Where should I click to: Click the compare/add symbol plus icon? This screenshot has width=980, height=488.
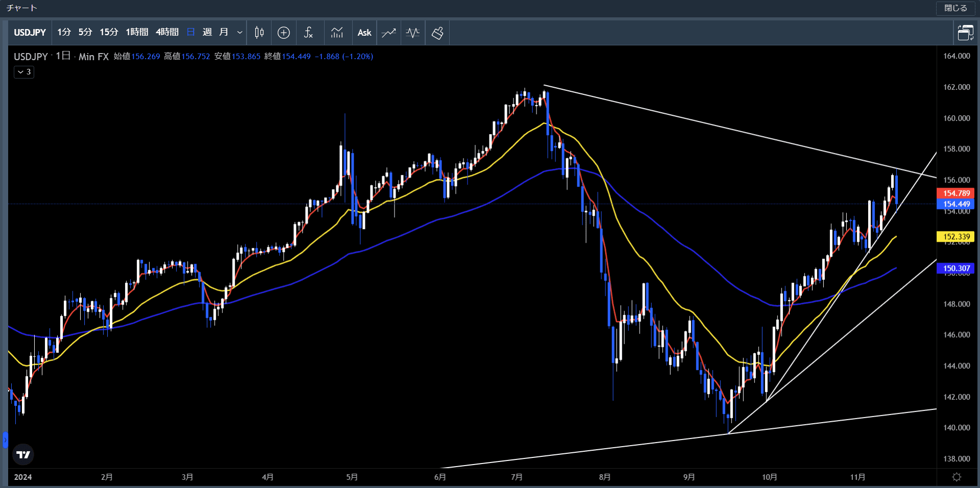284,33
